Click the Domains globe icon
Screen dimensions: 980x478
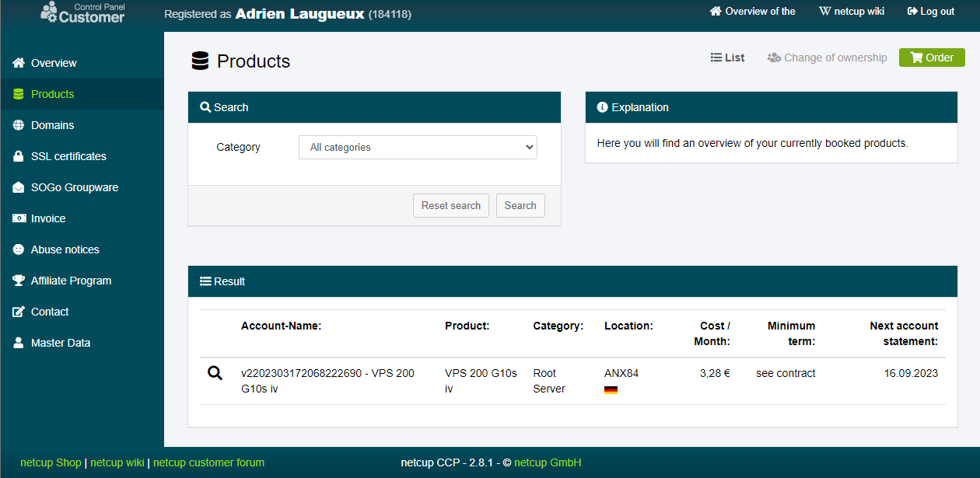pos(19,125)
